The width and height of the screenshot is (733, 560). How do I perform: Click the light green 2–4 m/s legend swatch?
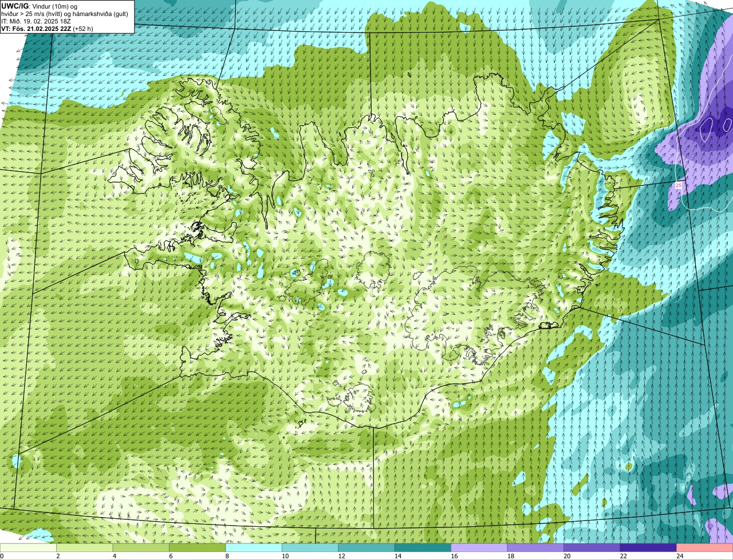86,547
